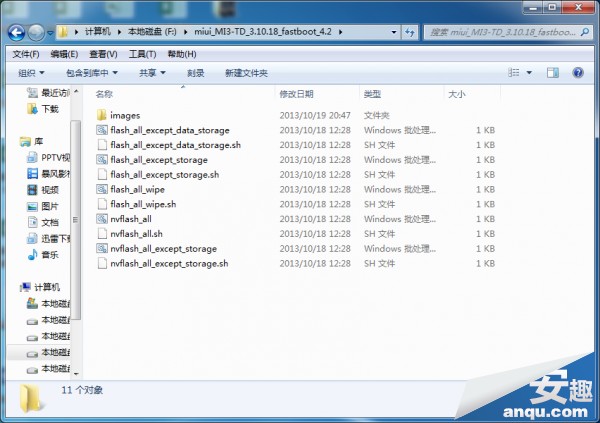The width and height of the screenshot is (600, 423).
Task: Open the 包含到库中 dropdown
Action: click(92, 73)
